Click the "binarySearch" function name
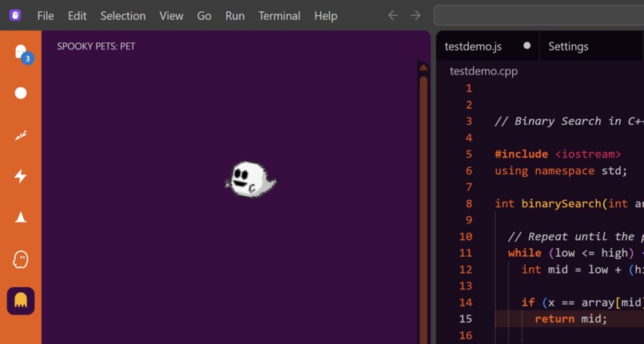Screen dimensions: 644x344 562,203
